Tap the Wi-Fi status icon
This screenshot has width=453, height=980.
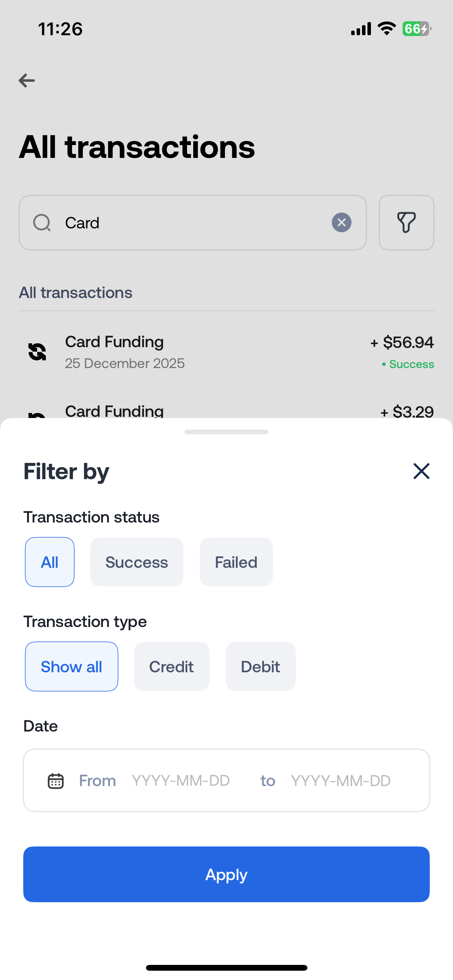[386, 29]
